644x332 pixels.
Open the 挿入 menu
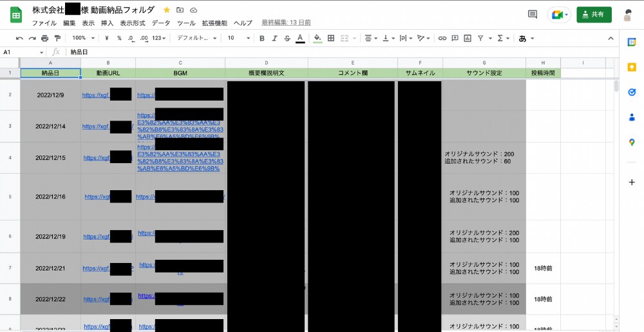[x=107, y=23]
